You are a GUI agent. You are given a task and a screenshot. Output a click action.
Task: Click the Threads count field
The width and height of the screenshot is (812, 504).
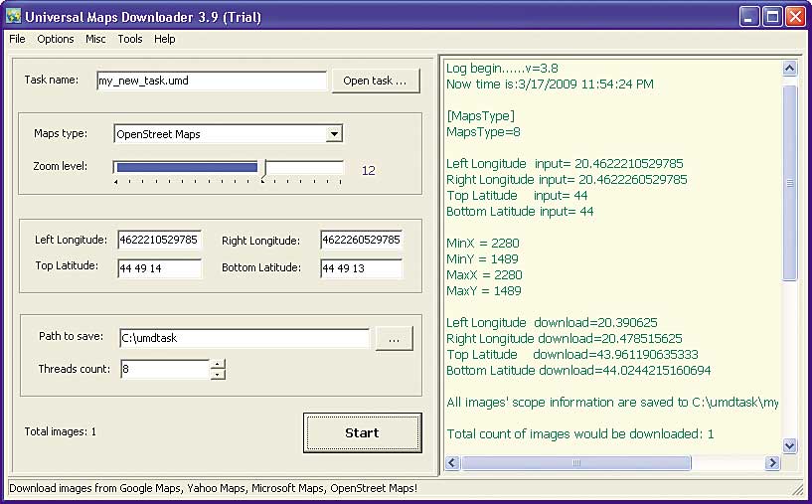(165, 370)
